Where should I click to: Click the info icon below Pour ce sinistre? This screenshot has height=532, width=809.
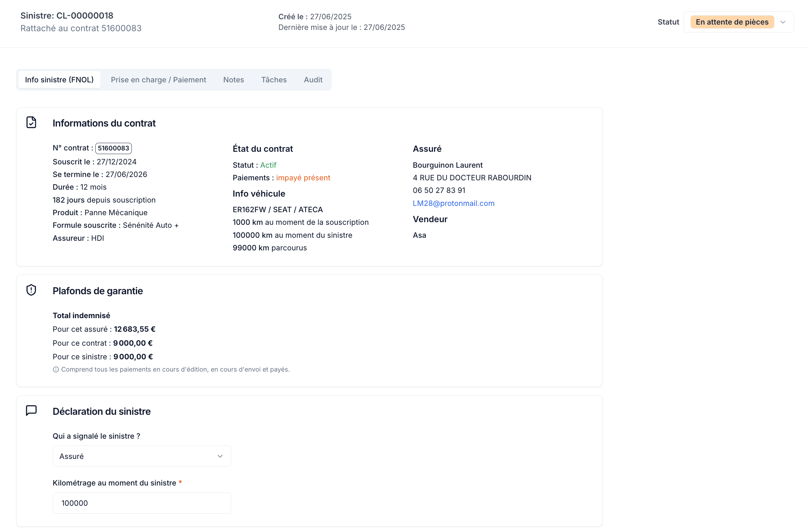click(x=56, y=370)
